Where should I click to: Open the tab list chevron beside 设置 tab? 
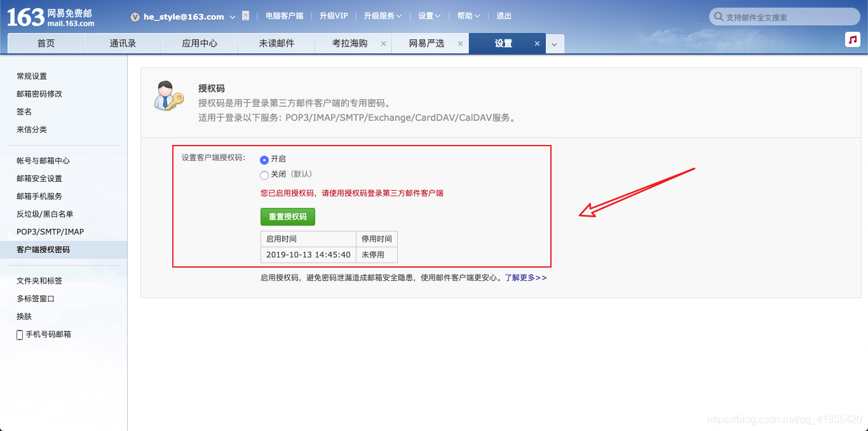[553, 43]
